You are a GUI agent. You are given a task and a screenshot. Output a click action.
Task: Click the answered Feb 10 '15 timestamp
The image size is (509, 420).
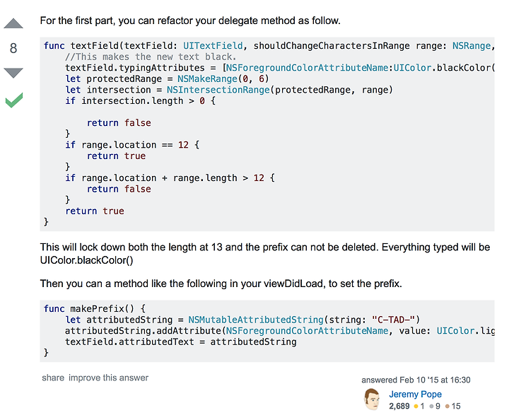click(x=416, y=380)
